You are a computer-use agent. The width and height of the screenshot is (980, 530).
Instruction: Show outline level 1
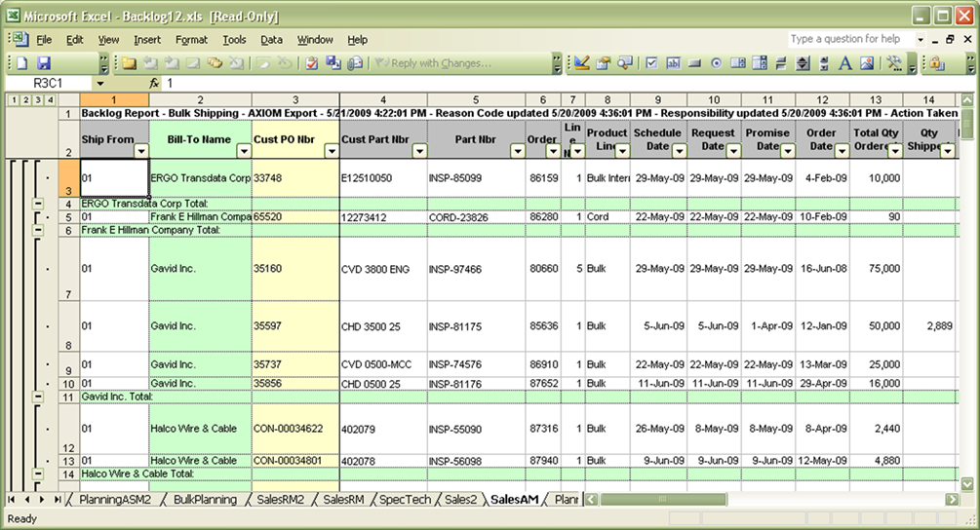(x=14, y=100)
